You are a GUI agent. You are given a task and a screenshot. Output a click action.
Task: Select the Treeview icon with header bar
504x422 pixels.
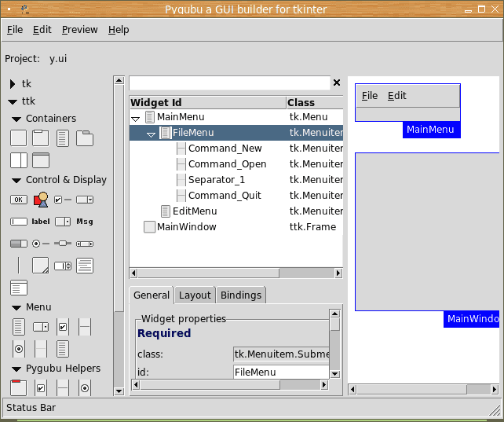pyautogui.click(x=19, y=288)
